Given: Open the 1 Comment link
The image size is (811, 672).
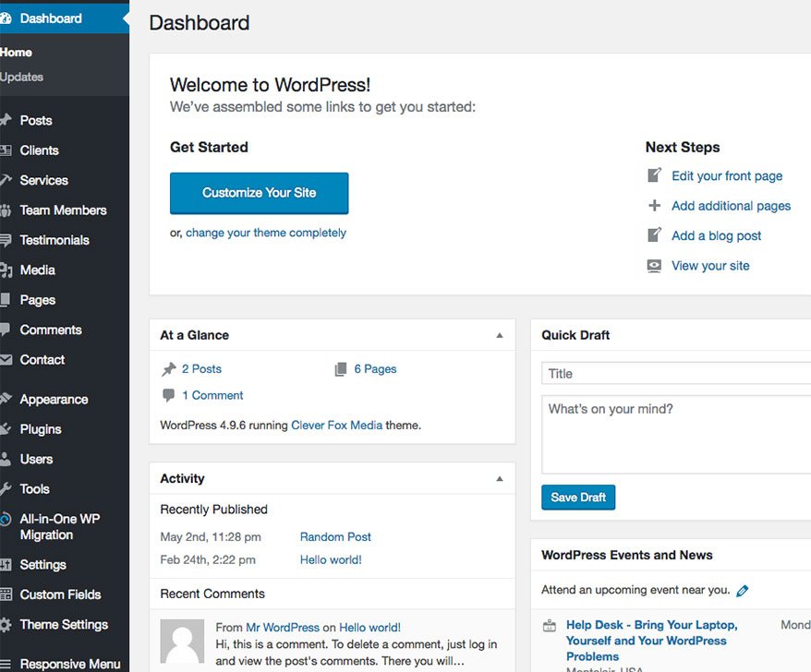Looking at the screenshot, I should [212, 395].
